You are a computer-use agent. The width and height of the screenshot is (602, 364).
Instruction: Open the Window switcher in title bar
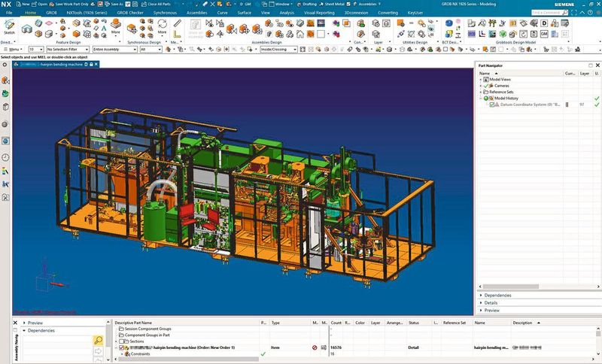click(x=281, y=5)
